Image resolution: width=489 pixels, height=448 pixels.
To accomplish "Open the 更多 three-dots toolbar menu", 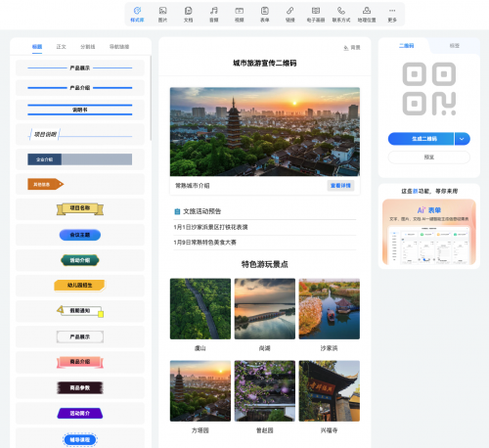I will click(x=392, y=15).
